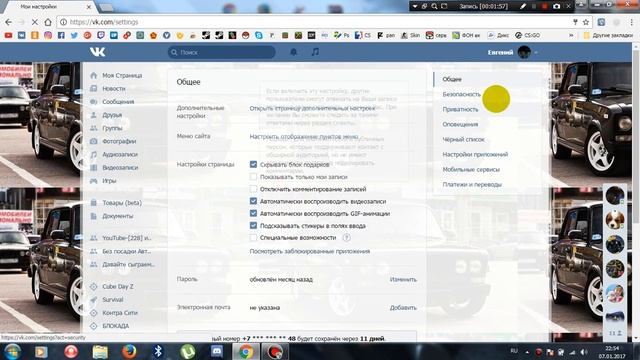Viewport: 640px width, 360px height.
Task: Open uTorrent from the taskbar
Action: click(187, 351)
